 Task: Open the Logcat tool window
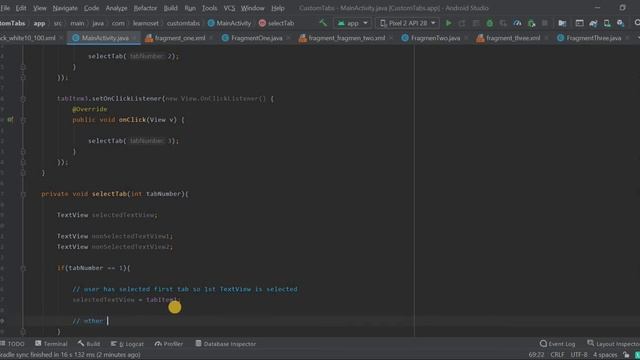click(x=127, y=344)
